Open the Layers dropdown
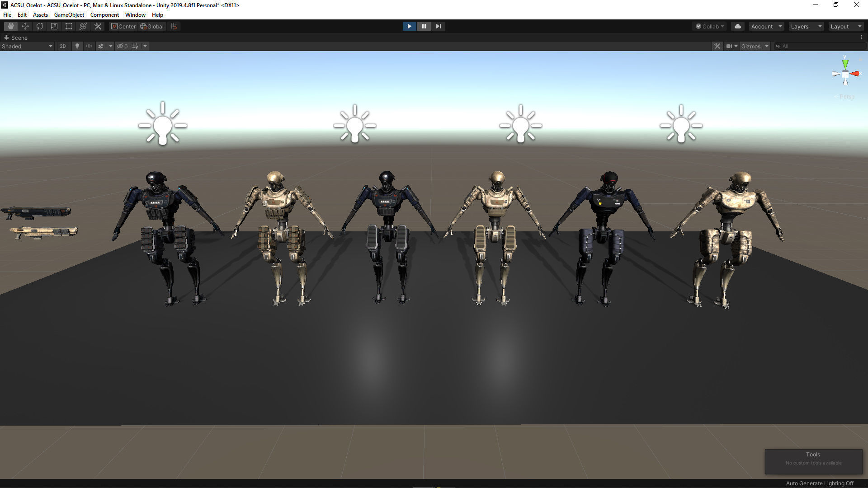The width and height of the screenshot is (868, 488). pos(806,26)
